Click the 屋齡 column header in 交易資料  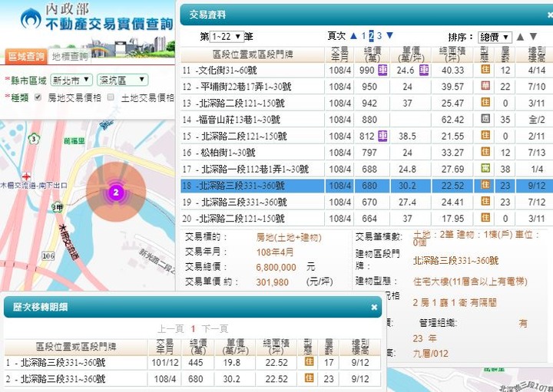[505, 54]
